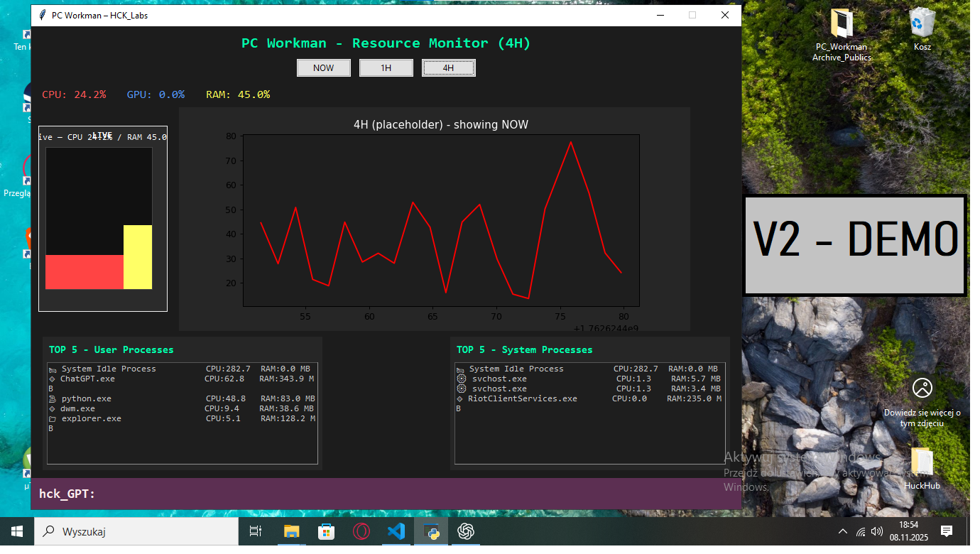Expand hidden icons in the system tray
Image resolution: width=980 pixels, height=554 pixels.
click(842, 531)
